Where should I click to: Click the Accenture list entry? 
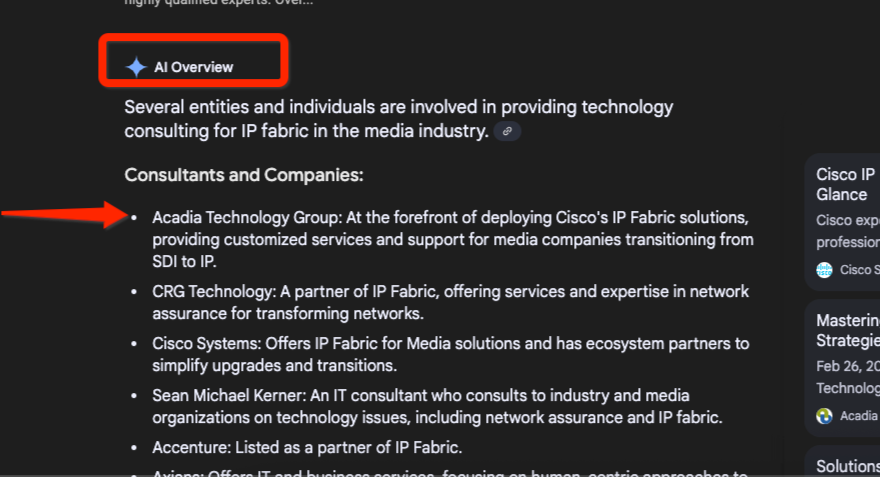pos(306,447)
